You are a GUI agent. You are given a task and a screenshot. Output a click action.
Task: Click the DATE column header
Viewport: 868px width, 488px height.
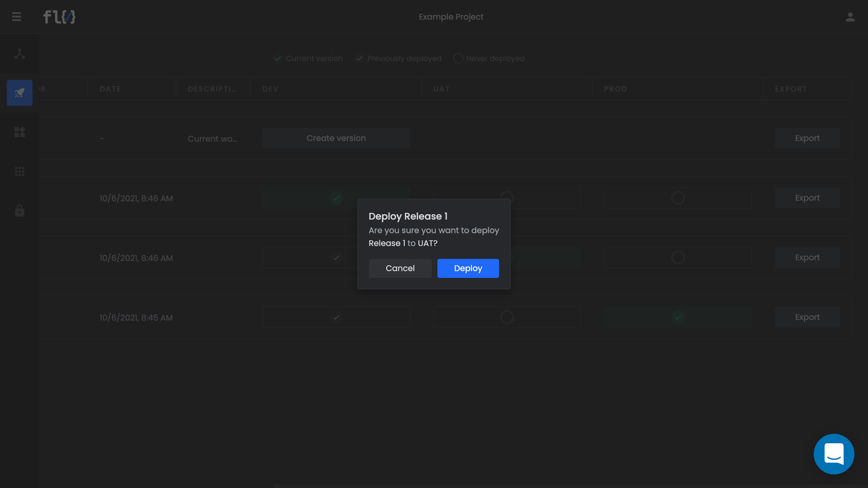click(110, 89)
